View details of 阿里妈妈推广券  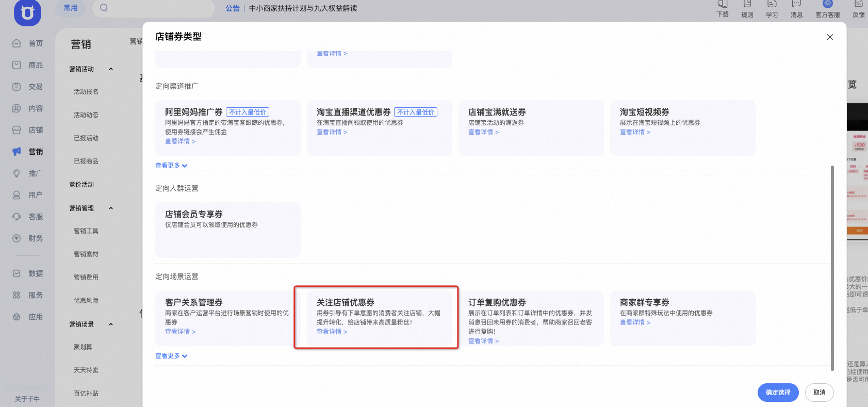(x=180, y=141)
